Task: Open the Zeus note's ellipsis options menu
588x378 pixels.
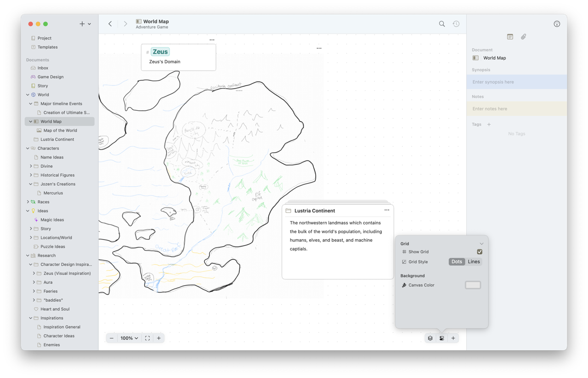Action: (x=212, y=40)
